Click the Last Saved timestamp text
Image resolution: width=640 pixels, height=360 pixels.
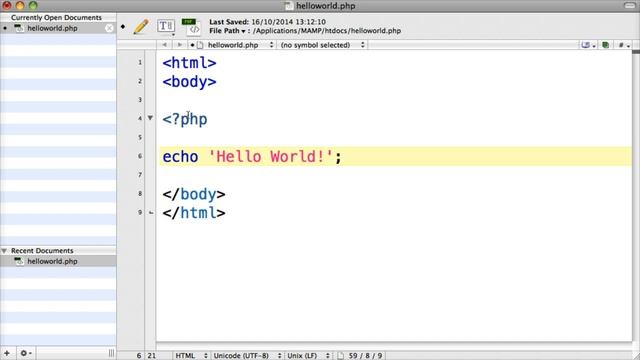[x=267, y=22]
